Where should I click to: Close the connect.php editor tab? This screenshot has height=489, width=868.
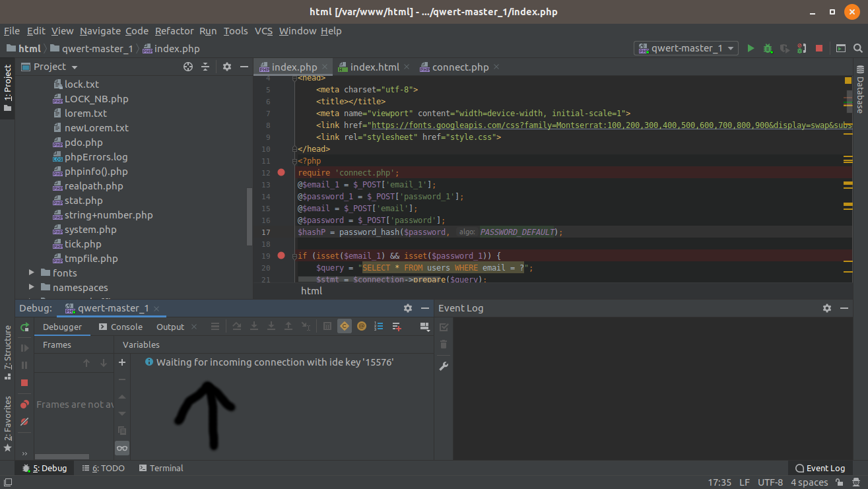[496, 67]
